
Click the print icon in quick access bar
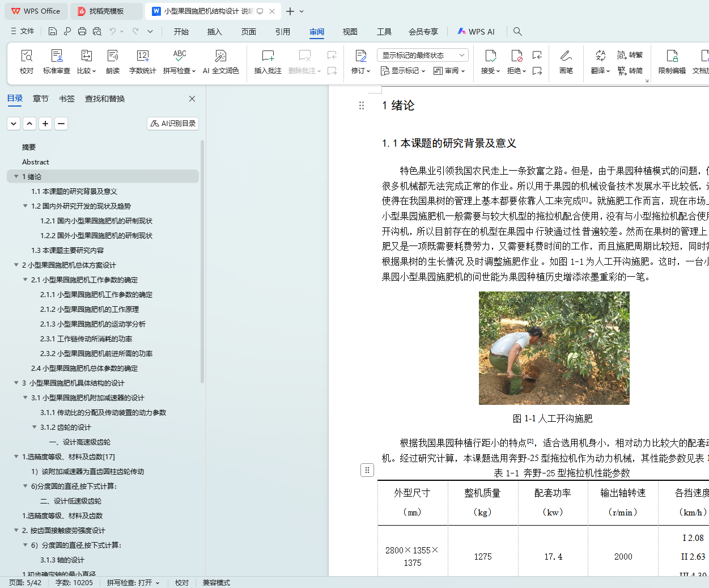[x=82, y=31]
